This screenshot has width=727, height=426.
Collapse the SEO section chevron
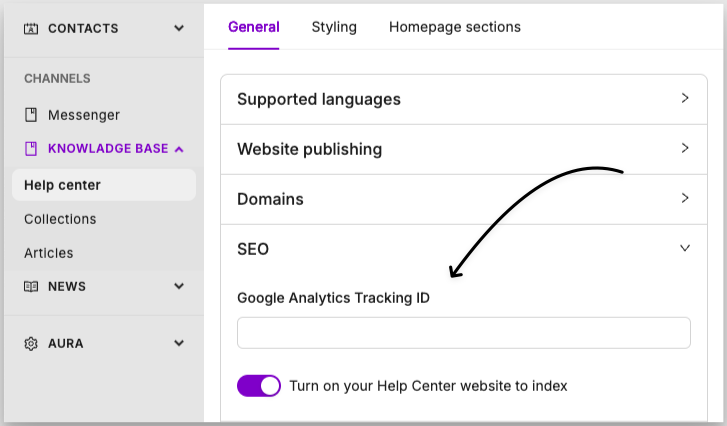click(x=685, y=248)
